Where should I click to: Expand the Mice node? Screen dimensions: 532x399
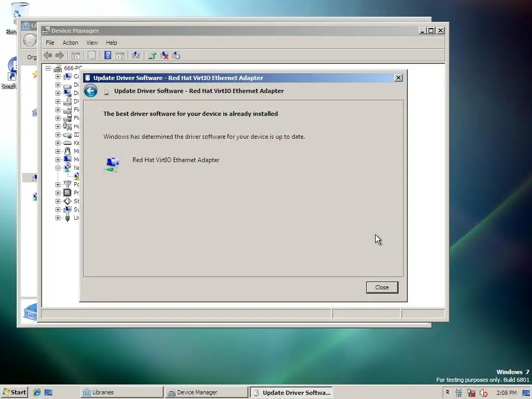58,151
